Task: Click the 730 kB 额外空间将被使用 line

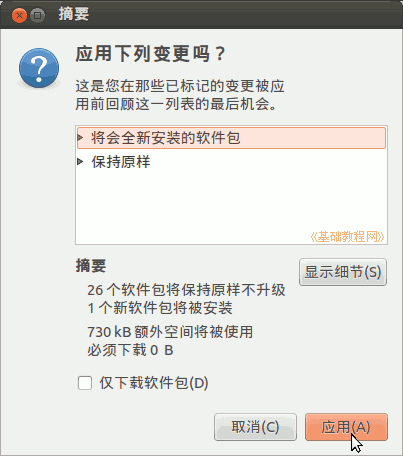Action: point(170,332)
